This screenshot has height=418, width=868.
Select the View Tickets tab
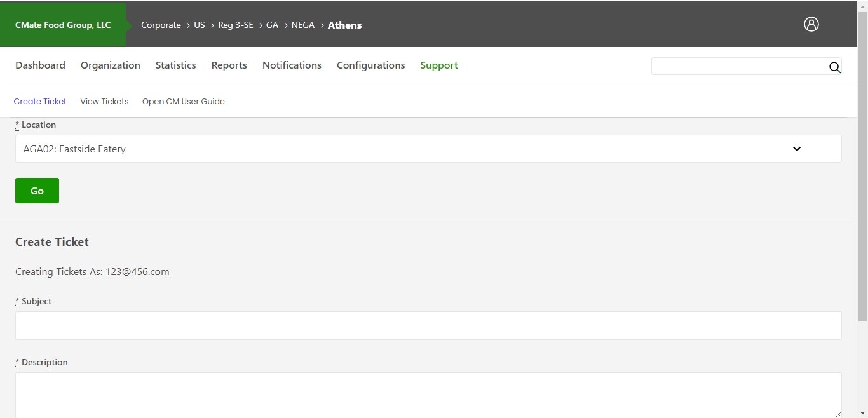click(x=104, y=101)
